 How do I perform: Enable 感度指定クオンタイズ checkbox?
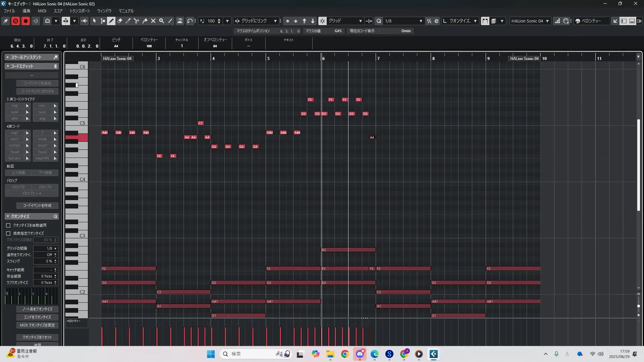click(8, 233)
